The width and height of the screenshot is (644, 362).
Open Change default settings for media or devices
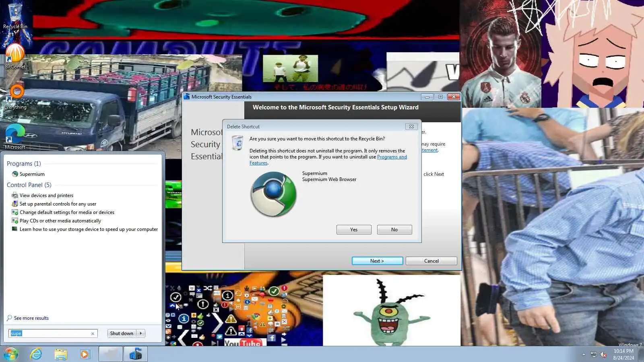click(x=67, y=212)
